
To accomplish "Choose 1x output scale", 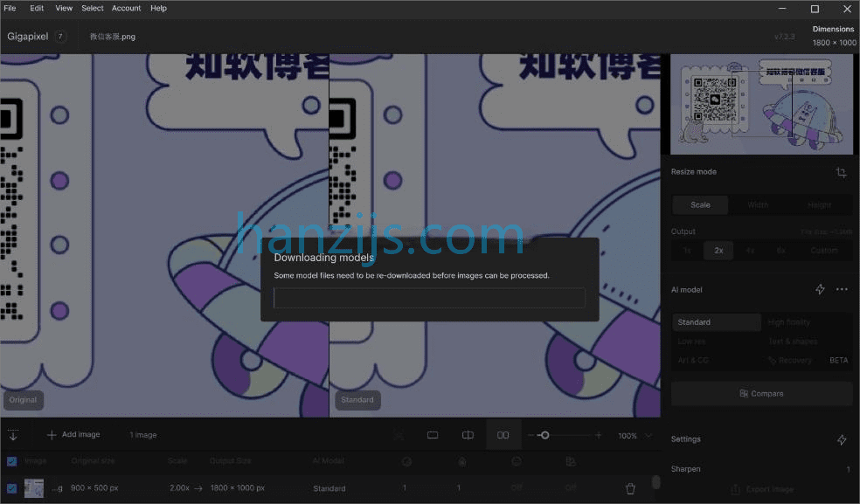I will [687, 251].
